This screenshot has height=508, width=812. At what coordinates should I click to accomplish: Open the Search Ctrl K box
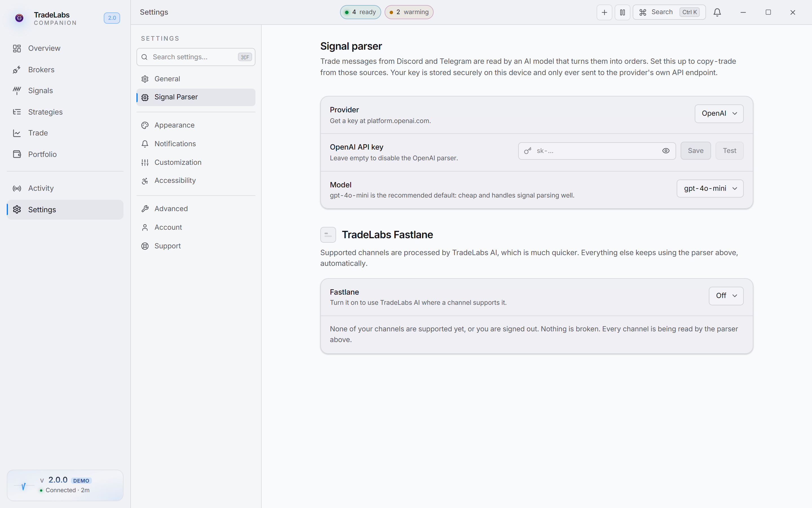pyautogui.click(x=669, y=12)
